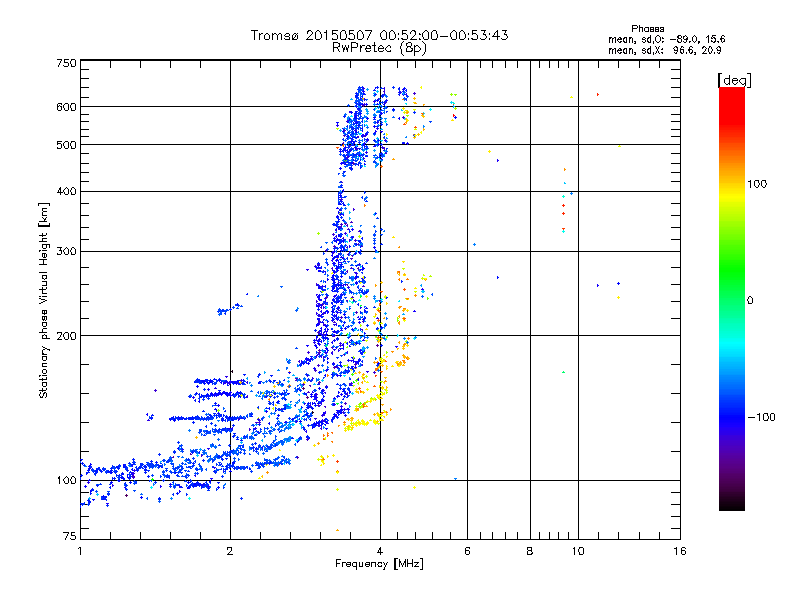Screen dimensions: 800x600
Task: Click the x-axis tick label '1'
Action: 80,551
